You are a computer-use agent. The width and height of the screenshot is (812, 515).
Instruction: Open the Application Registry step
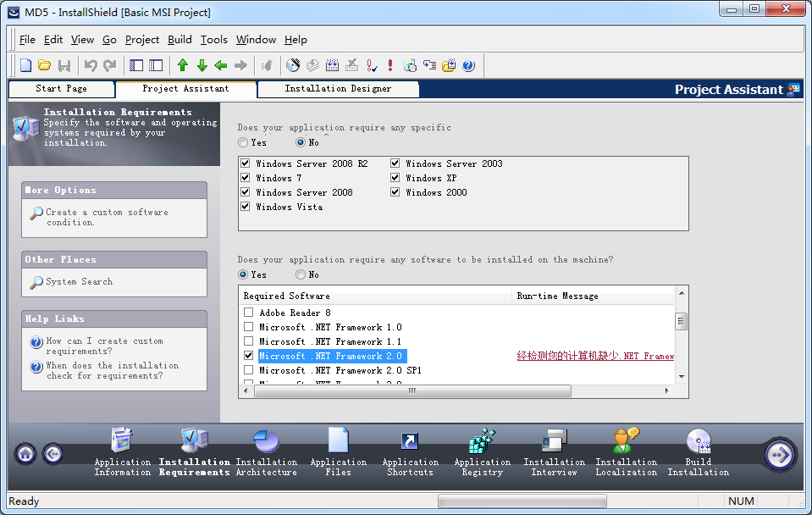tap(482, 451)
